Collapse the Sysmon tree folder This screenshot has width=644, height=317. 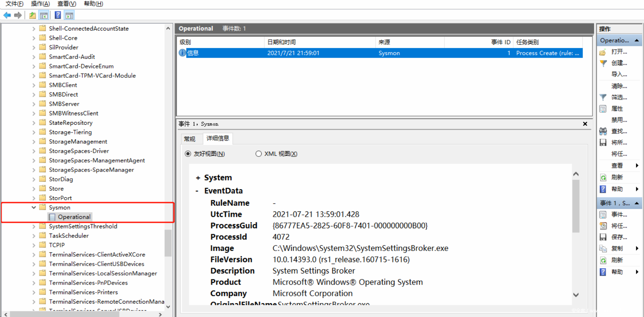click(x=34, y=207)
